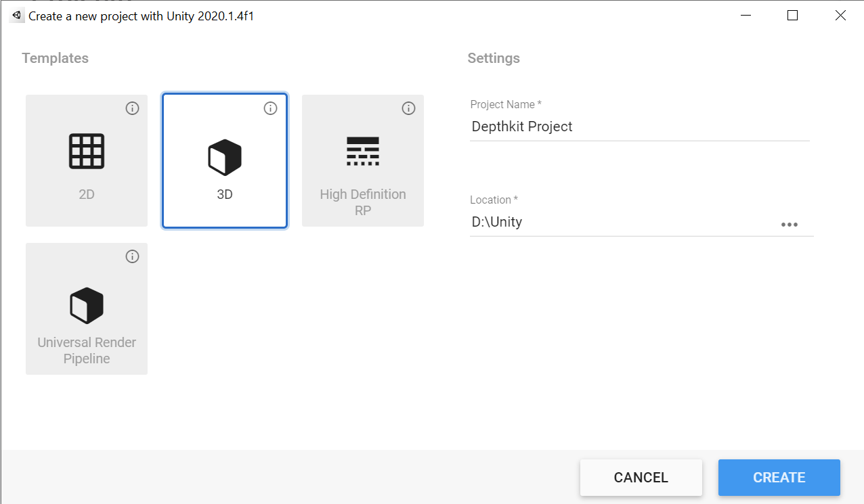View info for Universal Render Pipeline template
Viewport: 864px width, 504px height.
pos(133,256)
